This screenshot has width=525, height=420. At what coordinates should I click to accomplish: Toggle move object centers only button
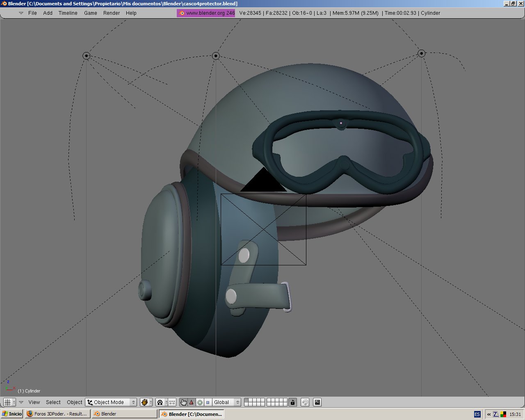pyautogui.click(x=172, y=402)
